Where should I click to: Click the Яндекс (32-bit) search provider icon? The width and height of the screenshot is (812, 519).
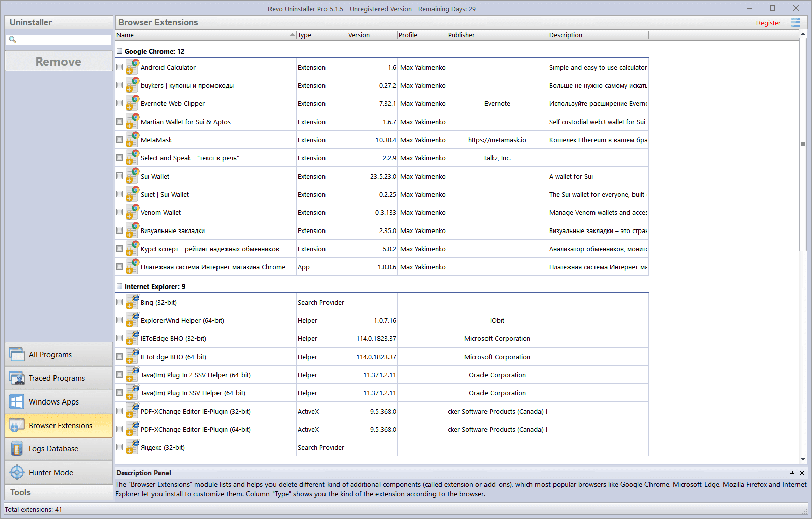pyautogui.click(x=132, y=447)
